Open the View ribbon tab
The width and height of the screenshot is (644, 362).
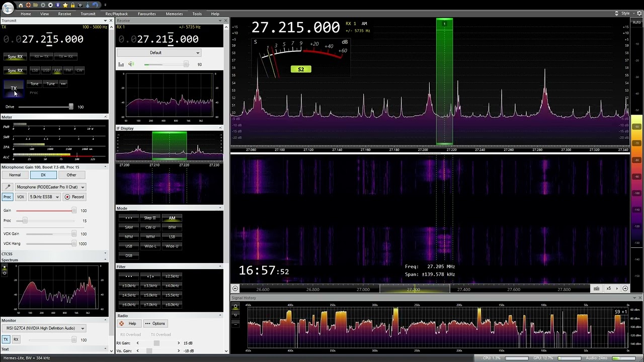[44, 14]
